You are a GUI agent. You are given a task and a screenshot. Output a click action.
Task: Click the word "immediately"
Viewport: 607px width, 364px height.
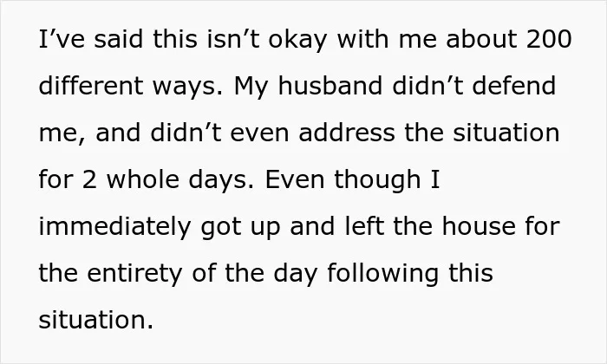point(115,228)
